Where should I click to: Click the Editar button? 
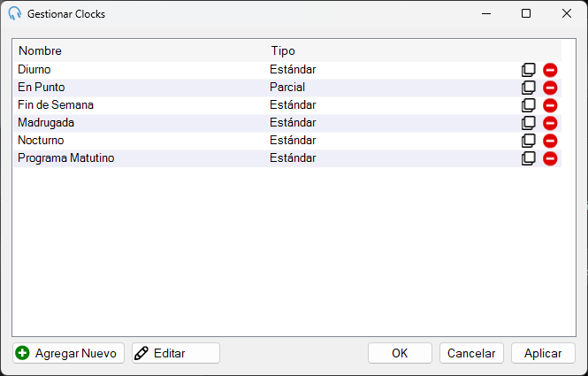176,353
